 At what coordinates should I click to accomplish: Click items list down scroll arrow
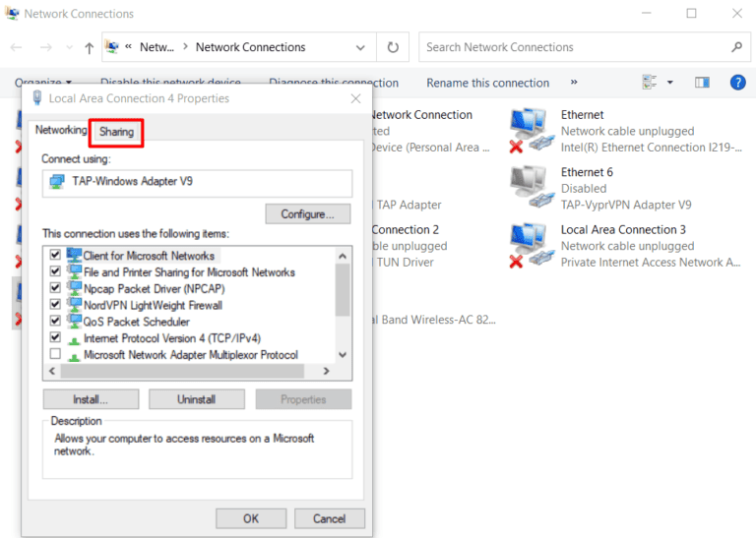343,355
